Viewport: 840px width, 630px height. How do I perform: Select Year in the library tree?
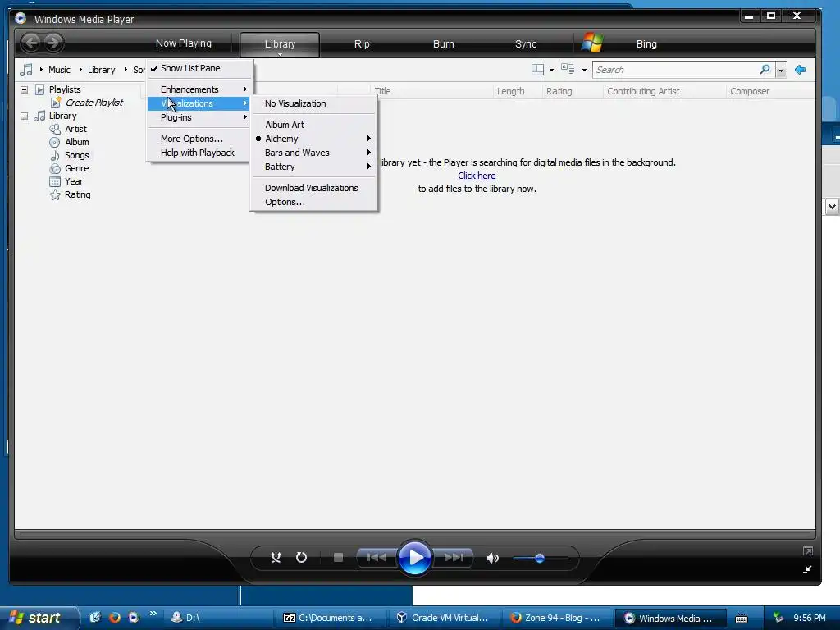pyautogui.click(x=73, y=181)
